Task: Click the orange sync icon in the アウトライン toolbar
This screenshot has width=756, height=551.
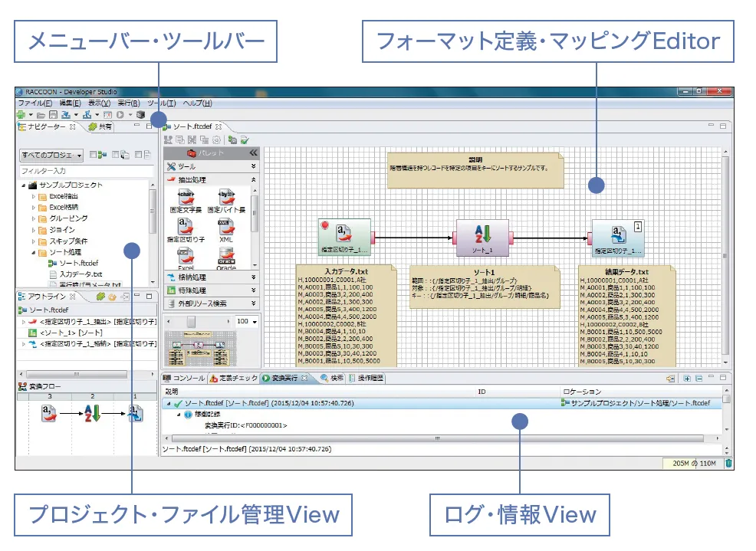Action: (112, 297)
